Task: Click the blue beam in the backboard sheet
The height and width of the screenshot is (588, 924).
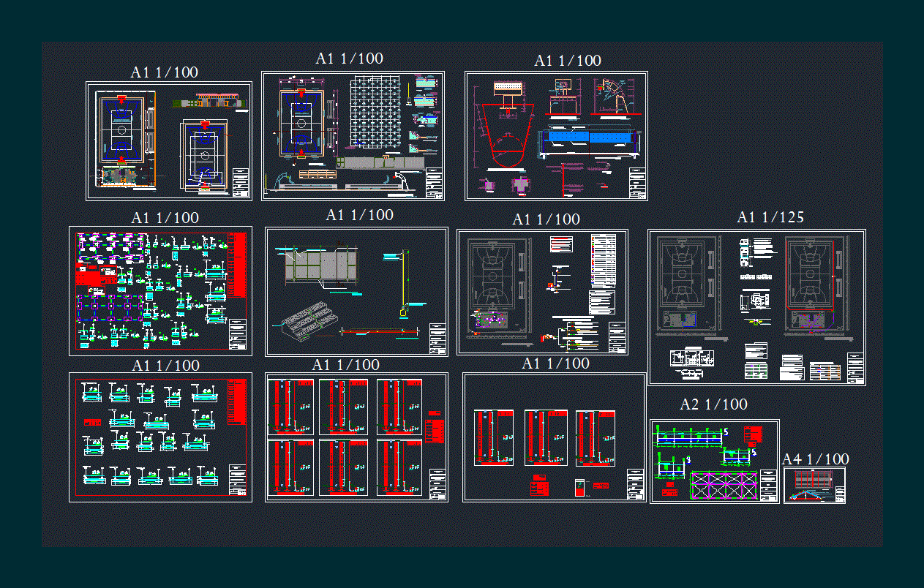Action: (590, 137)
